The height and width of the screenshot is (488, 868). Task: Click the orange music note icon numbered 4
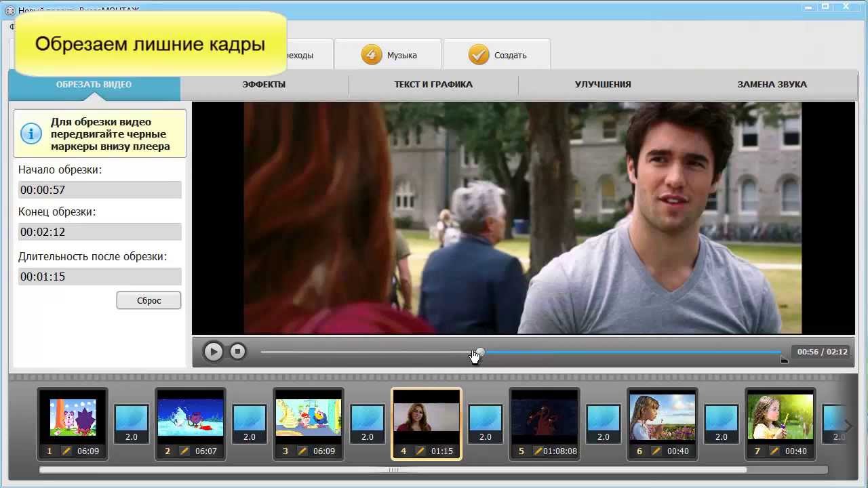(371, 55)
